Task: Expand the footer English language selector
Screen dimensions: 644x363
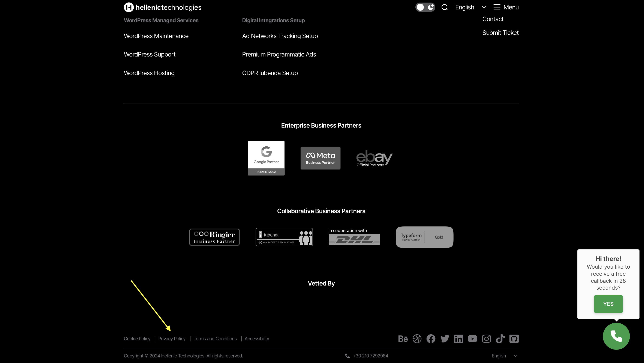Action: [x=504, y=356]
